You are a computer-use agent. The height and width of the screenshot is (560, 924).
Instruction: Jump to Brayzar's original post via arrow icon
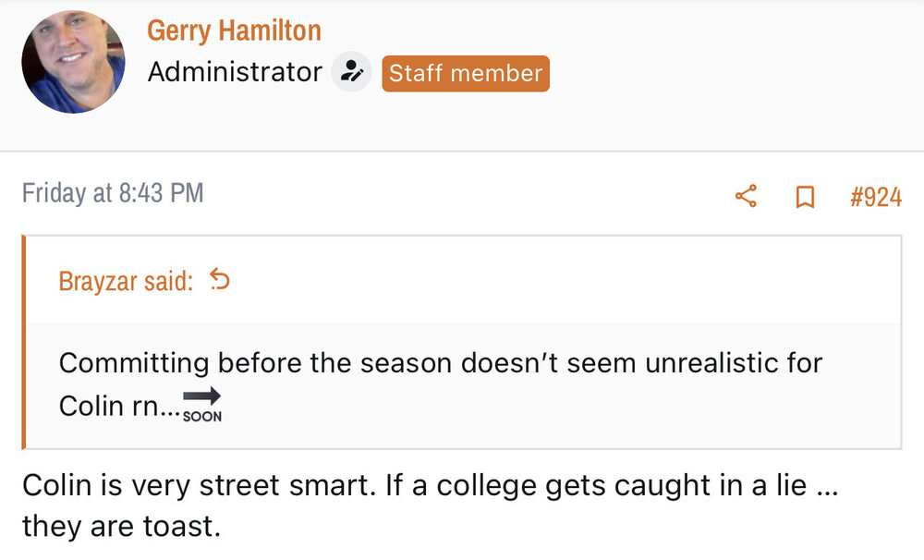click(x=220, y=279)
